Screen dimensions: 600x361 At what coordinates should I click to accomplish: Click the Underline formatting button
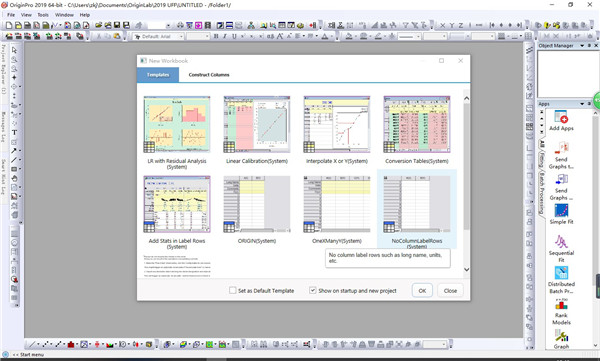coord(234,36)
